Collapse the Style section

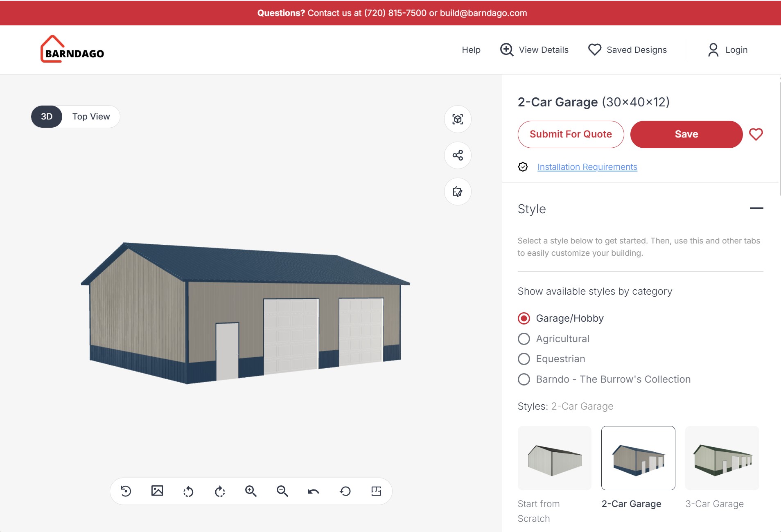(756, 208)
